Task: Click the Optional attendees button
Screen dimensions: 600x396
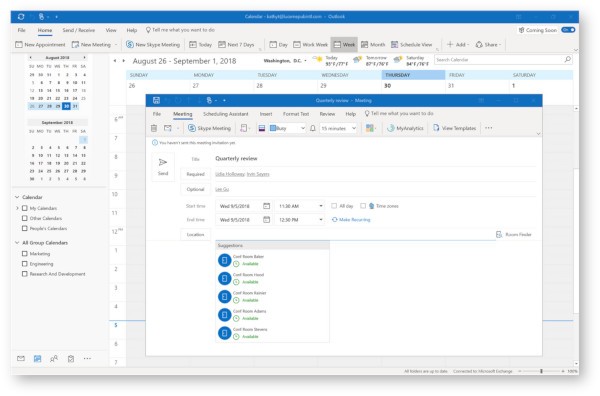Action: 196,189
